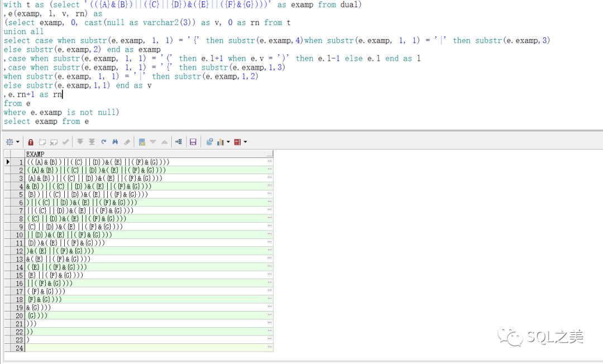Click the insert record icon
This screenshot has height=364, width=603.
tap(42, 142)
